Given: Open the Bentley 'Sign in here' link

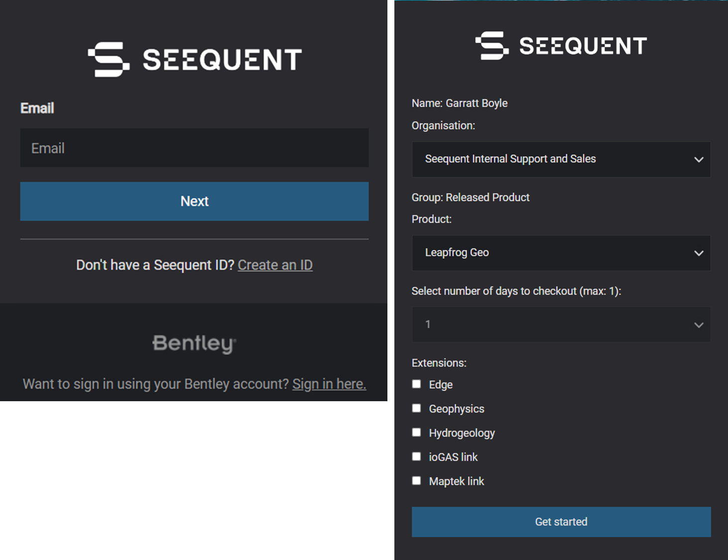Looking at the screenshot, I should pos(329,384).
